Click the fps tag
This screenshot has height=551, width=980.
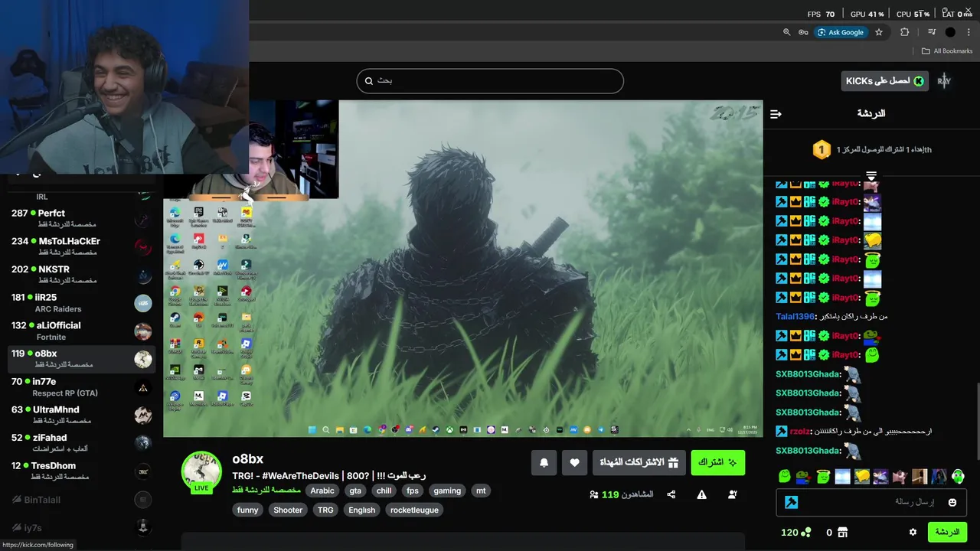(413, 491)
